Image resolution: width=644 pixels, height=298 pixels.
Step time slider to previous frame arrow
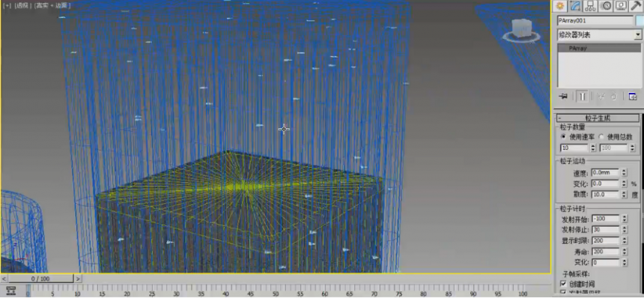pos(4,279)
